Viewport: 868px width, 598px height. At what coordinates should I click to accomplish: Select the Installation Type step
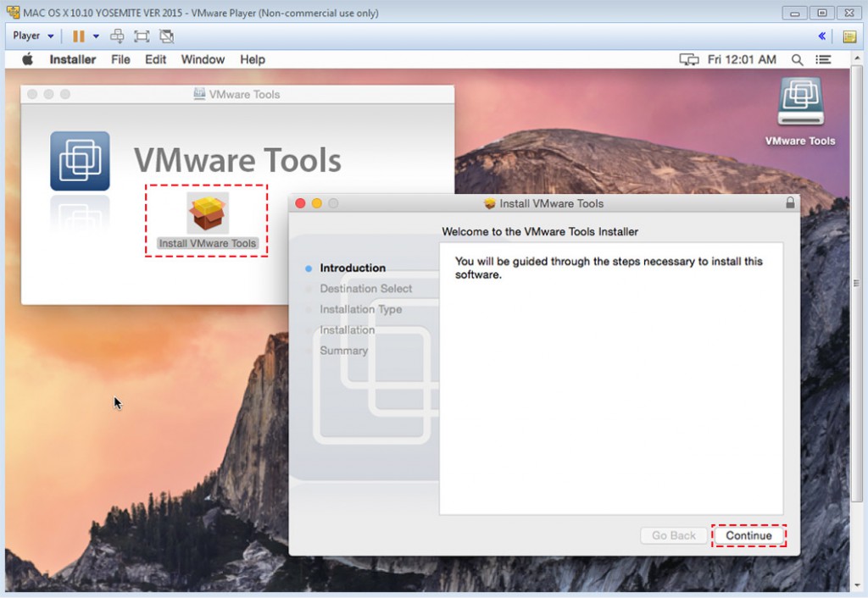pos(361,309)
